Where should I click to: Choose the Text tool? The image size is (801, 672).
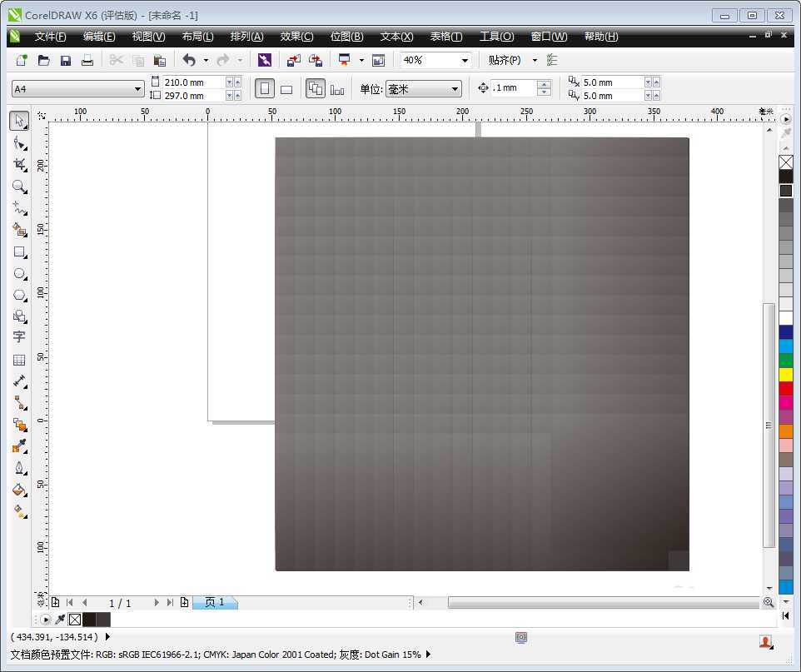tap(19, 336)
